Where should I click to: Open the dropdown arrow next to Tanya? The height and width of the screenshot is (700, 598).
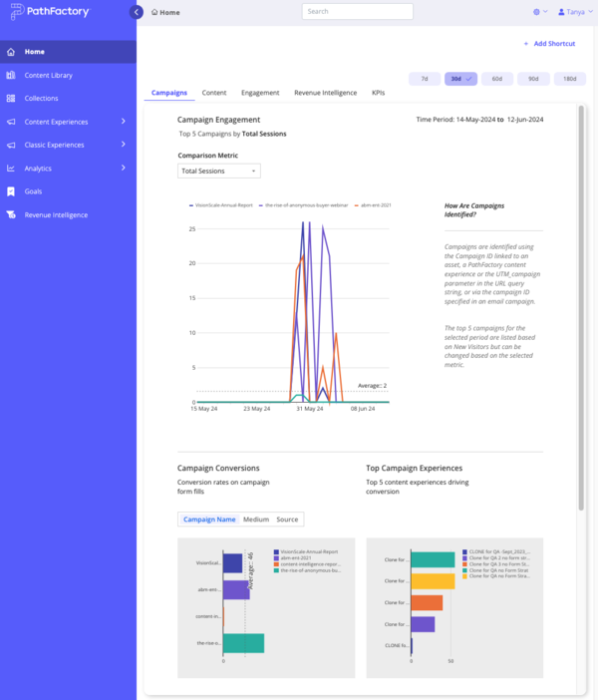coord(590,12)
